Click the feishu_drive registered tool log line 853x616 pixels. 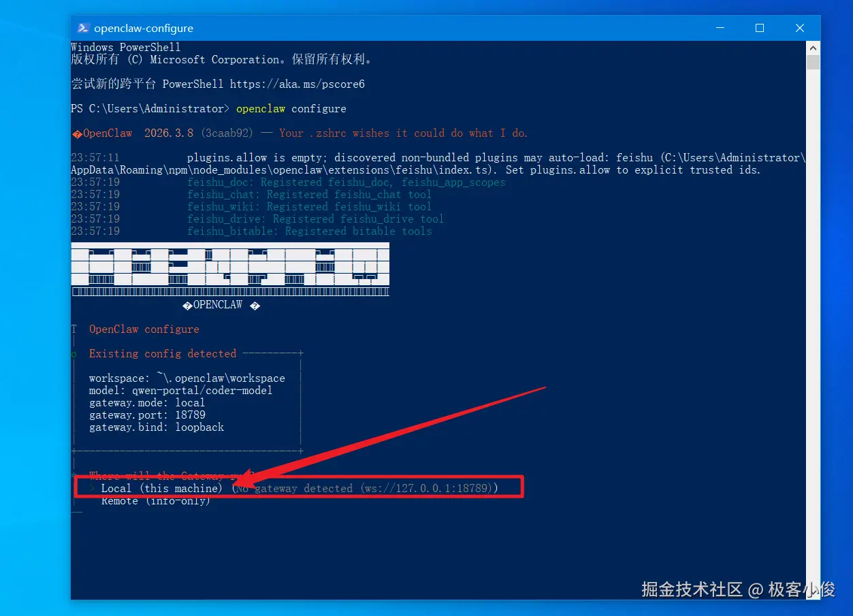click(315, 218)
